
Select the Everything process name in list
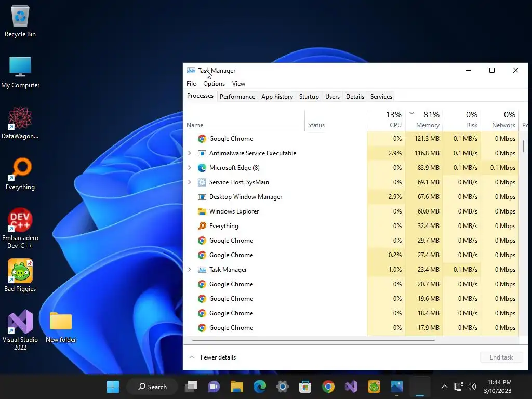(223, 226)
